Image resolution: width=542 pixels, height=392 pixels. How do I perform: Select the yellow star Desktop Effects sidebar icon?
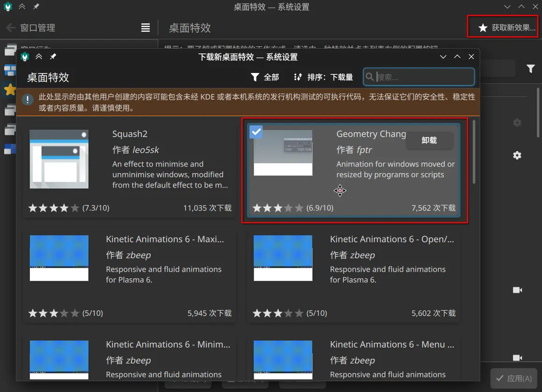click(9, 90)
